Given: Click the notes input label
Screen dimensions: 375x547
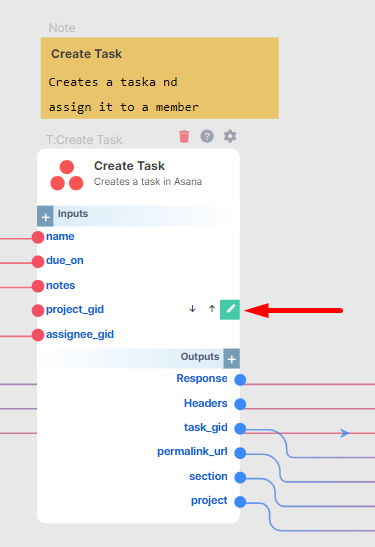Looking at the screenshot, I should pos(60,285).
